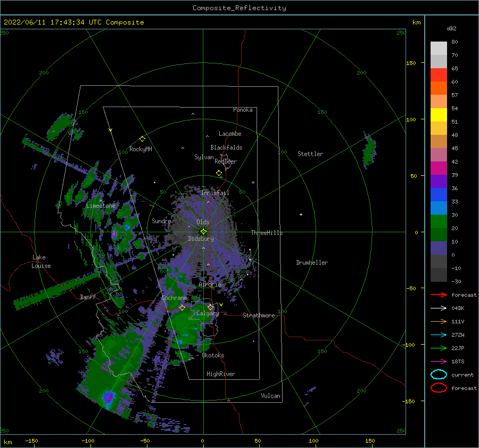Screen dimensions: 479x448
Task: Click the intense purple storm cell southwest
Action: point(108,397)
